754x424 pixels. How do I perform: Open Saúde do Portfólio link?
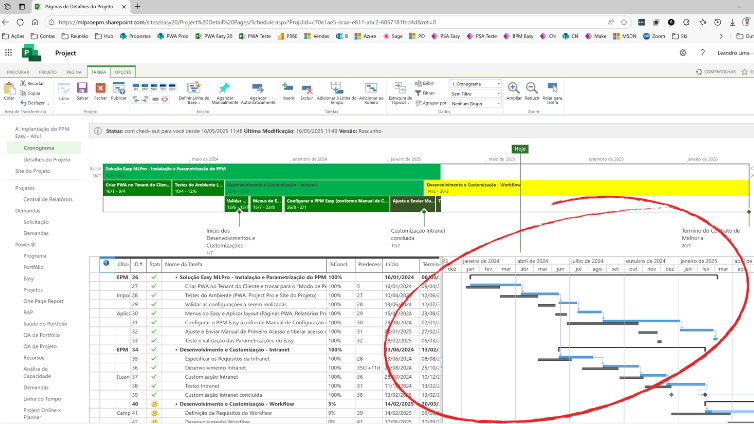pos(45,324)
